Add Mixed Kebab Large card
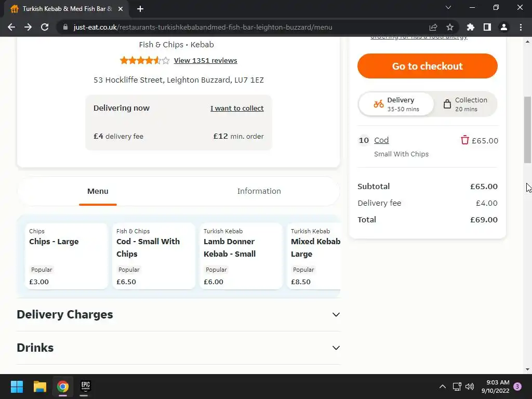The height and width of the screenshot is (399, 532). (314, 256)
